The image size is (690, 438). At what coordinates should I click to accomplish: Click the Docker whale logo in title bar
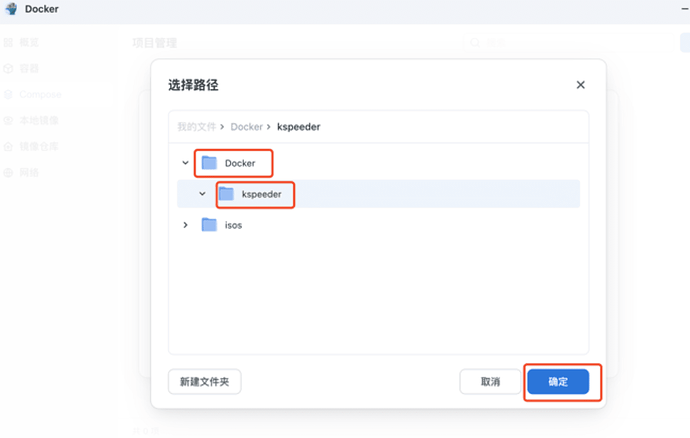tap(11, 10)
